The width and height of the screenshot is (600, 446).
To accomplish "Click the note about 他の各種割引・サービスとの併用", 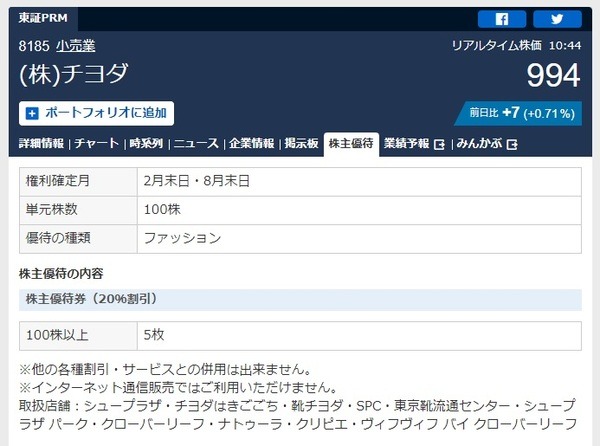I will click(x=165, y=369).
